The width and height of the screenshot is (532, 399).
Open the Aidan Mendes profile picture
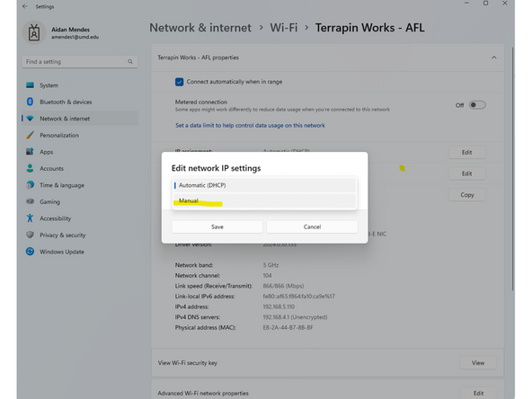[x=34, y=33]
